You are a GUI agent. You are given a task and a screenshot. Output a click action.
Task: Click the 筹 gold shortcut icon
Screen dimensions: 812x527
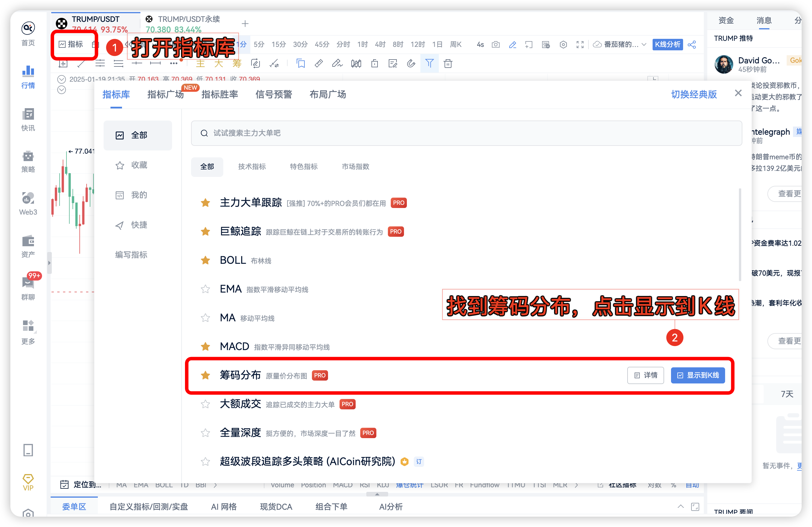point(237,63)
